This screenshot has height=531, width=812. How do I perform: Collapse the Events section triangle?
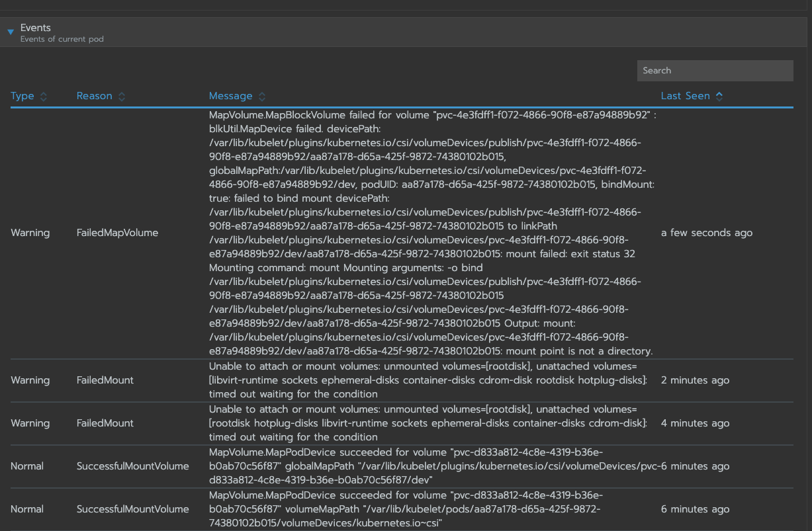pos(11,32)
